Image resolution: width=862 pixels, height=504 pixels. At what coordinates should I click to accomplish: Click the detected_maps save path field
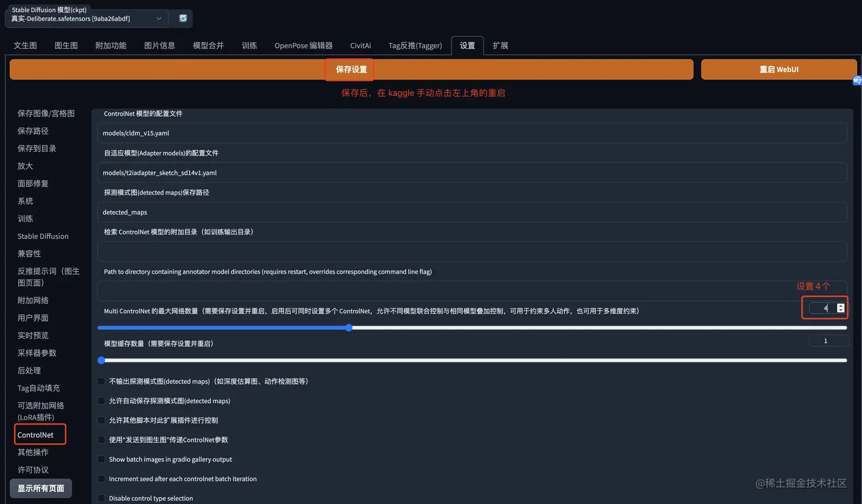(472, 212)
